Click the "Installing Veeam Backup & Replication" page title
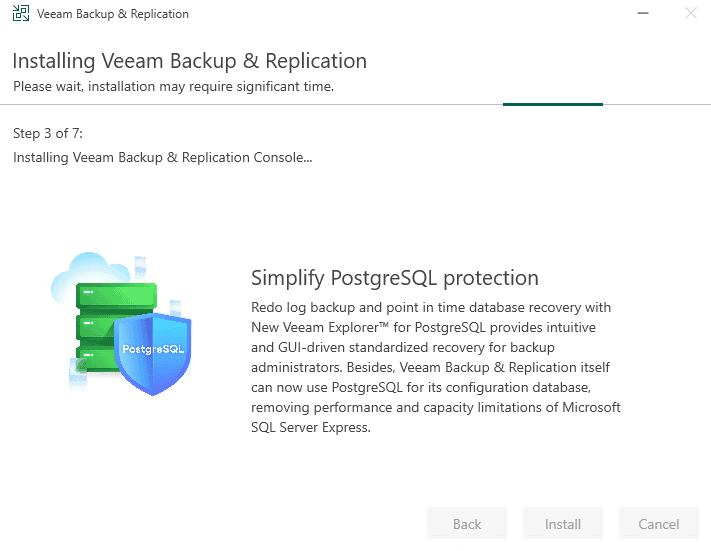 click(189, 61)
